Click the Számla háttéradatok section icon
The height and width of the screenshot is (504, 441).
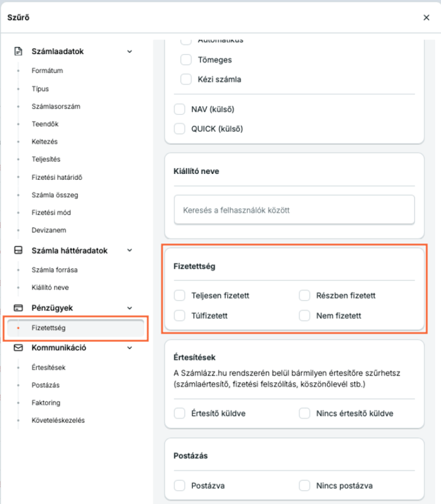pos(18,250)
